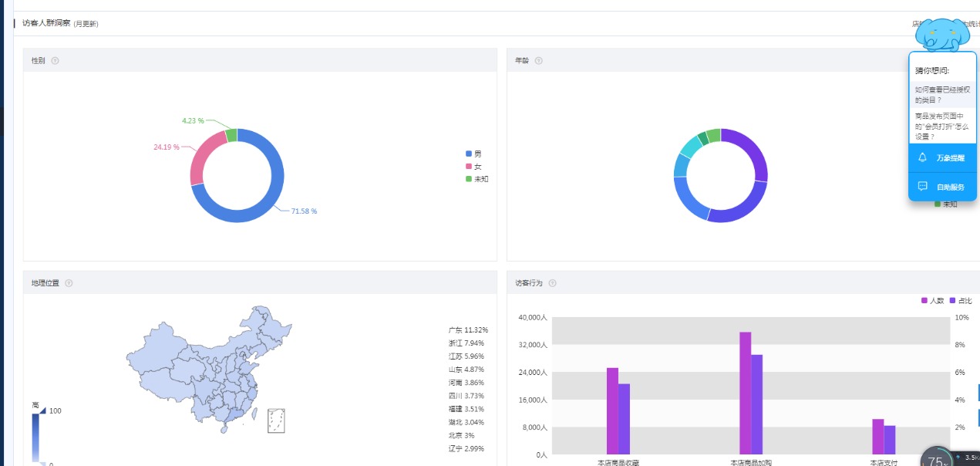The height and width of the screenshot is (466, 980).
Task: Toggle the 女 legend entry in gender chart
Action: click(473, 166)
